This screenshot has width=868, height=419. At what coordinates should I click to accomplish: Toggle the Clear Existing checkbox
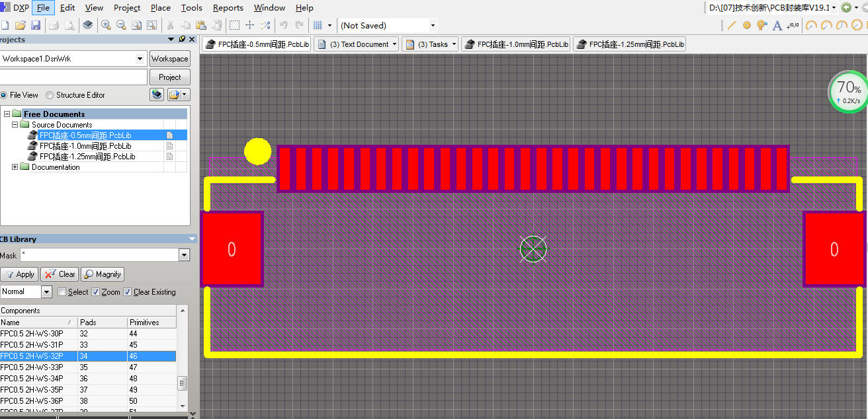[x=127, y=291]
